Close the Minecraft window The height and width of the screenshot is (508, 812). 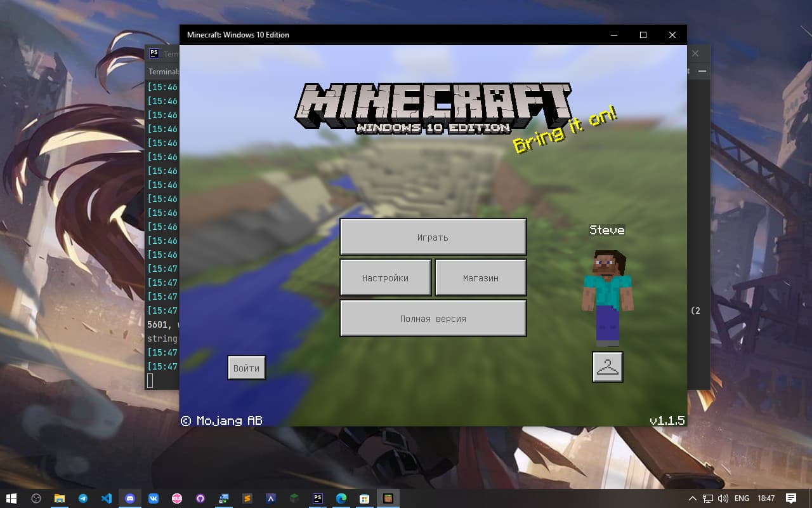pos(672,35)
